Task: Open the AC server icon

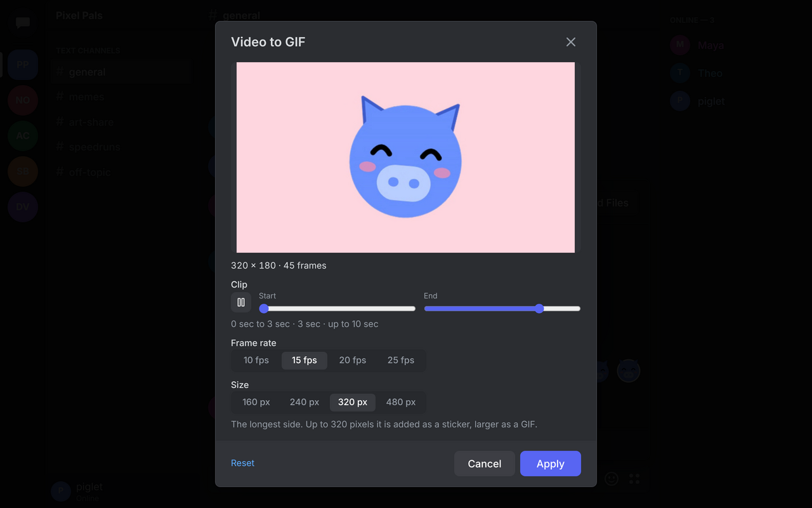Action: (23, 136)
